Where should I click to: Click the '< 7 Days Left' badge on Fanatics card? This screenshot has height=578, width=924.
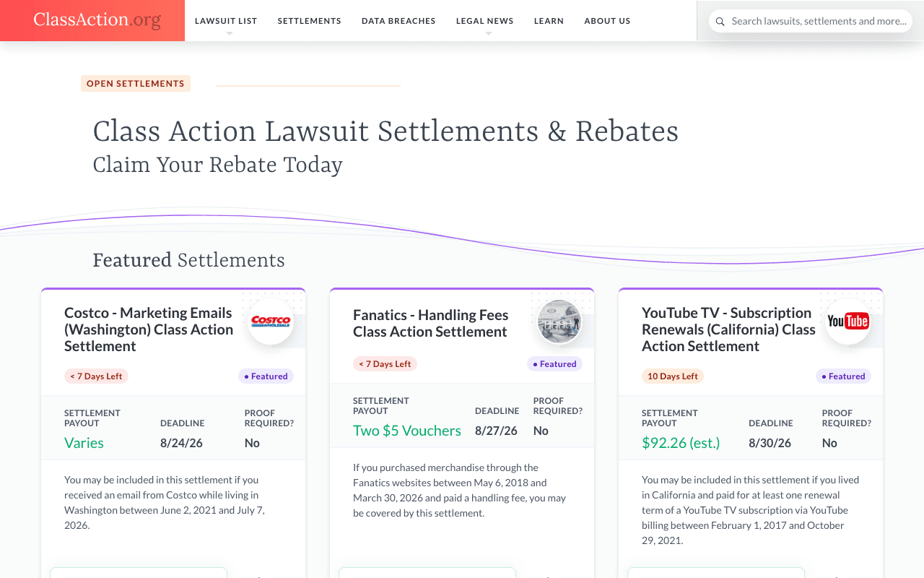(385, 364)
